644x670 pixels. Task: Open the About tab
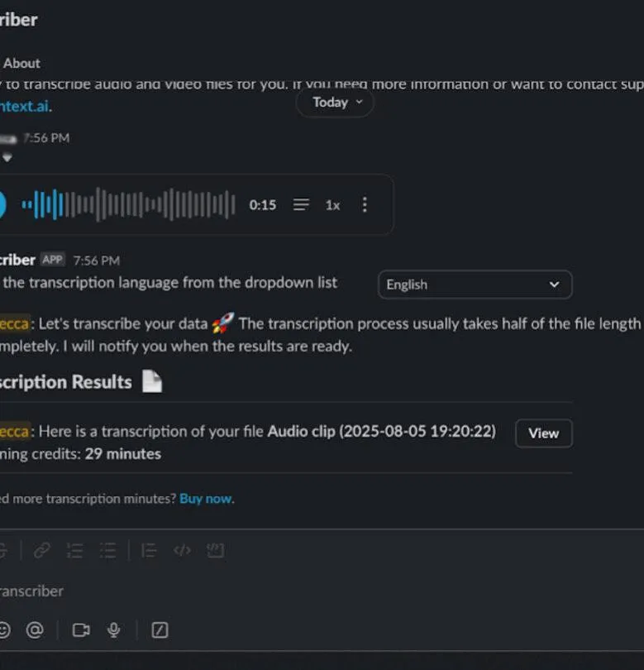coord(21,63)
